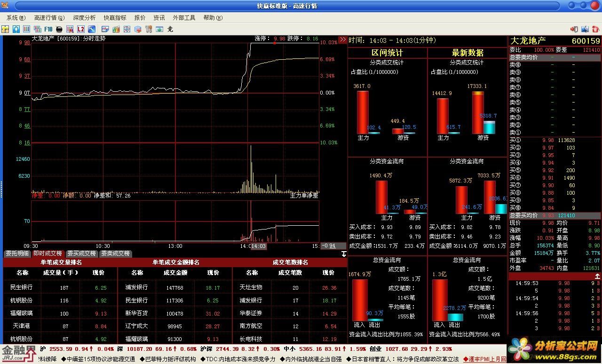Click the 最新数据 panel header

coord(467,53)
